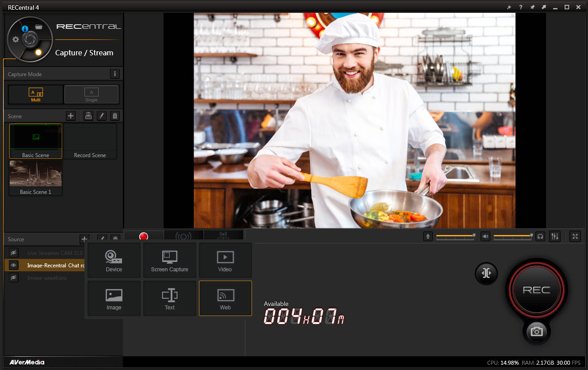The image size is (588, 370).
Task: Switch to Single capture mode
Action: pyautogui.click(x=92, y=94)
